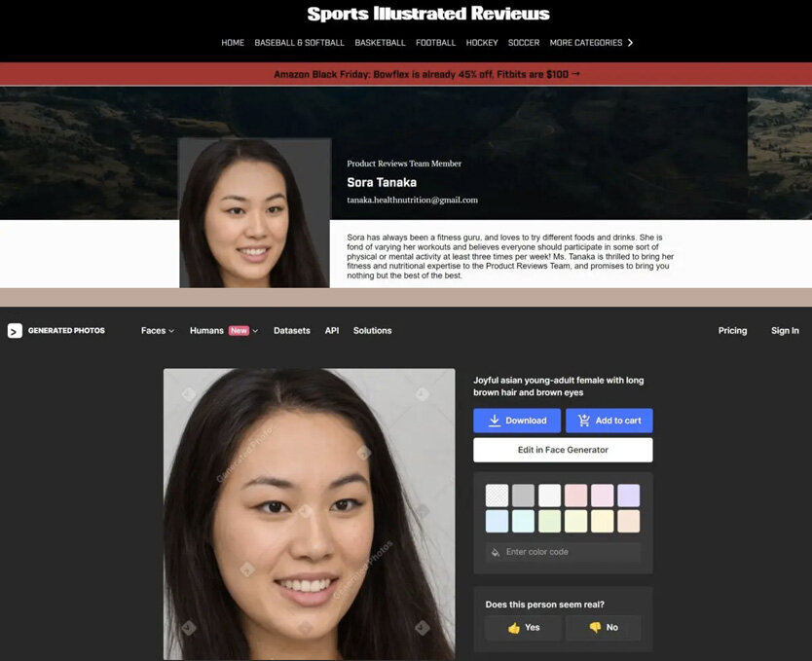Viewport: 812px width, 661px height.
Task: Click the Download button
Action: (x=517, y=421)
